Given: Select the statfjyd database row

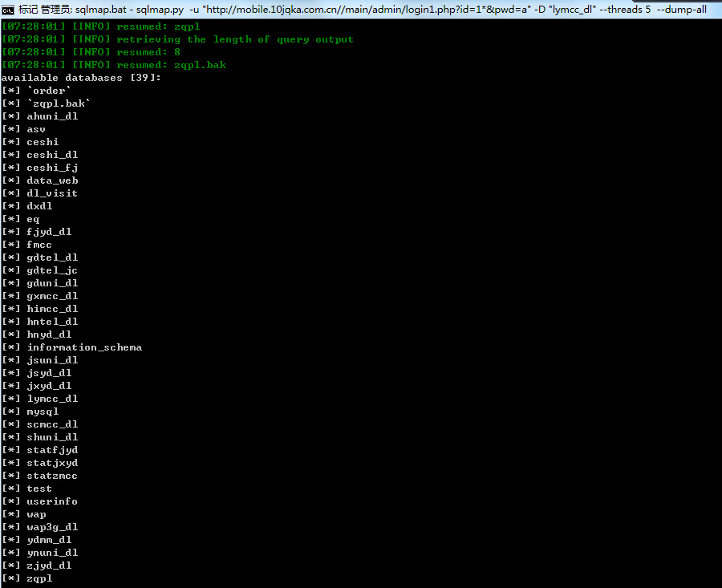Looking at the screenshot, I should [39, 450].
